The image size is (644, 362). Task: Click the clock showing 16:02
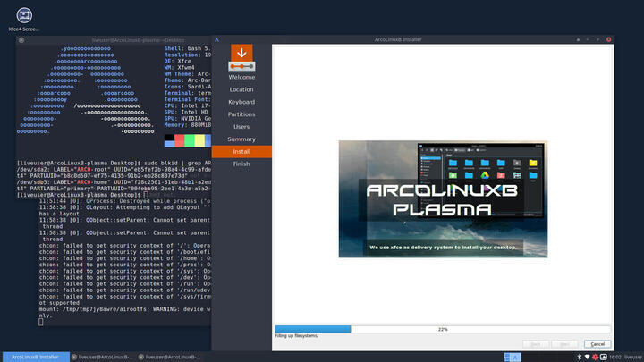(x=615, y=357)
